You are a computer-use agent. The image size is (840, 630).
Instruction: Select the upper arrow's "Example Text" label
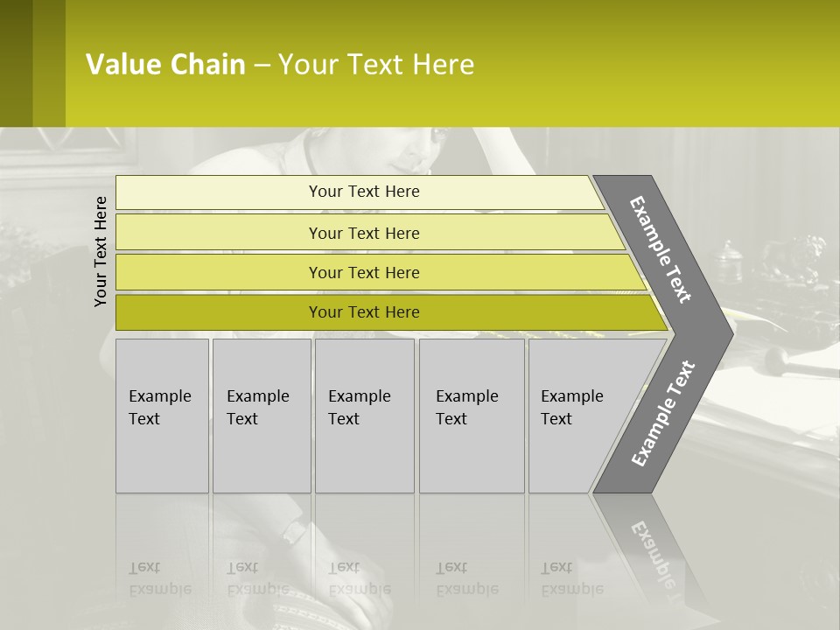point(661,250)
